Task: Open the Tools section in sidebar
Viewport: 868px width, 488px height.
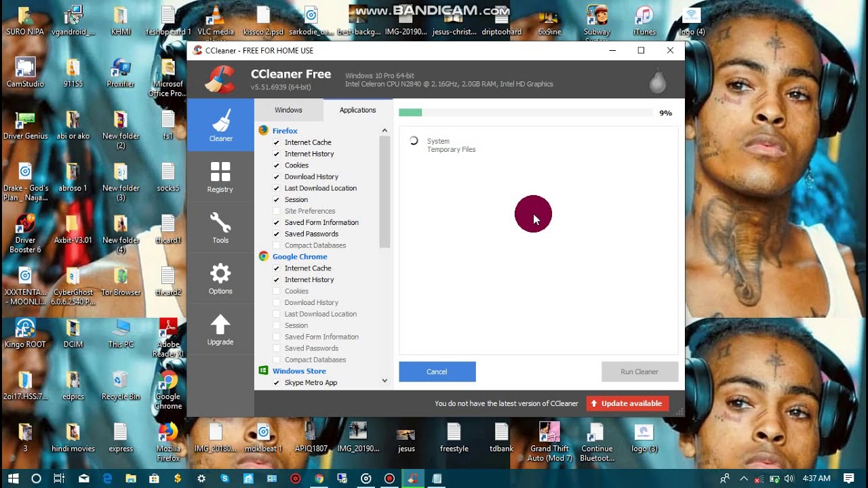Action: pos(220,227)
